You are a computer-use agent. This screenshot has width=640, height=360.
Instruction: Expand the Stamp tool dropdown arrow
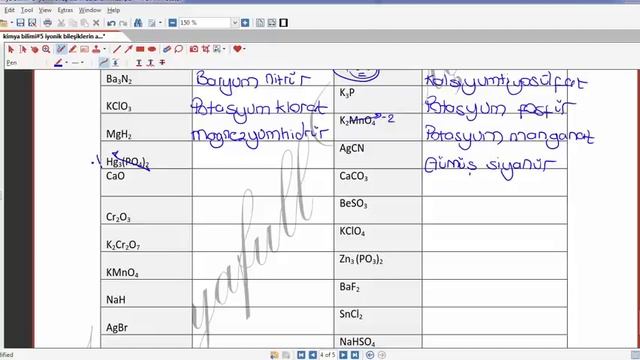[x=104, y=49]
